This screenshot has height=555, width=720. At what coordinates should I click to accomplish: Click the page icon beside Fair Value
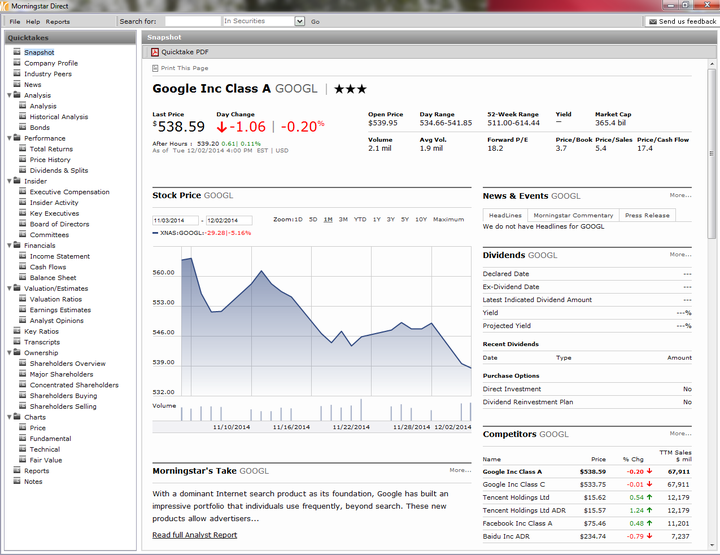[22, 460]
